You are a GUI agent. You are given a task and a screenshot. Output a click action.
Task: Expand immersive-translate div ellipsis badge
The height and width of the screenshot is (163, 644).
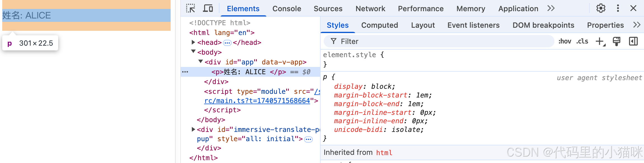(308, 139)
